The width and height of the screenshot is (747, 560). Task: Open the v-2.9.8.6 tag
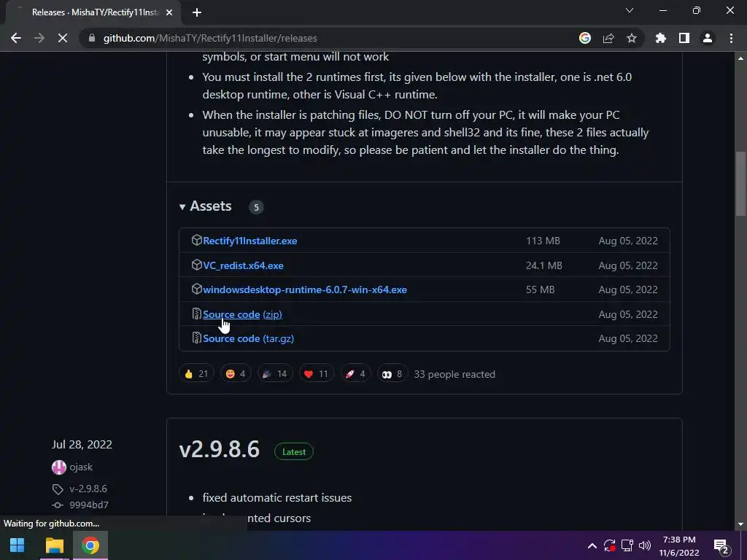pos(88,489)
